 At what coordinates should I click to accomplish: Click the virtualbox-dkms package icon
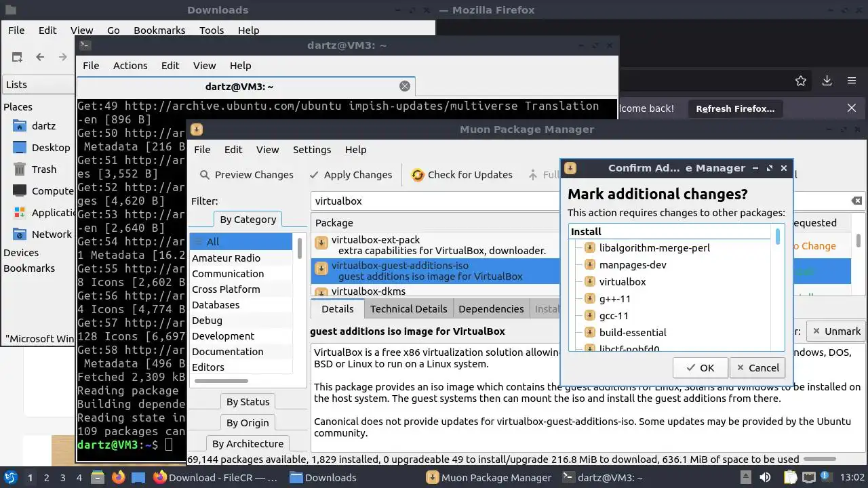click(x=321, y=292)
